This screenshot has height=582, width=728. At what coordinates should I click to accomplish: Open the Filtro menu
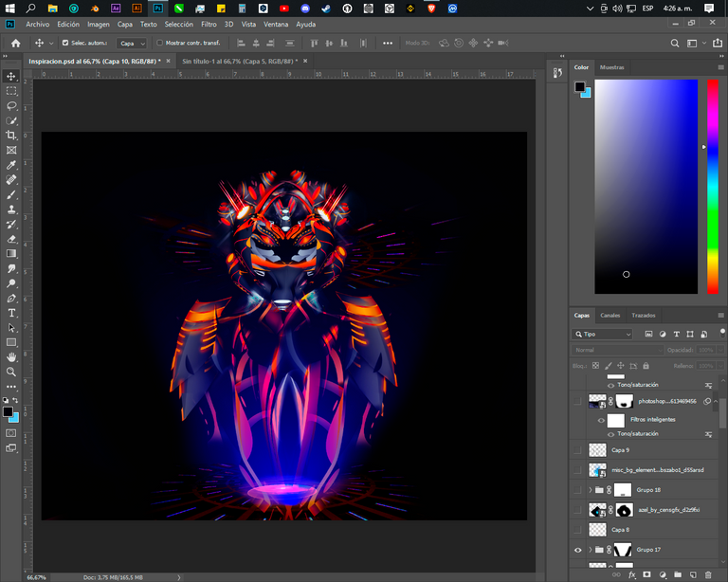pos(209,24)
